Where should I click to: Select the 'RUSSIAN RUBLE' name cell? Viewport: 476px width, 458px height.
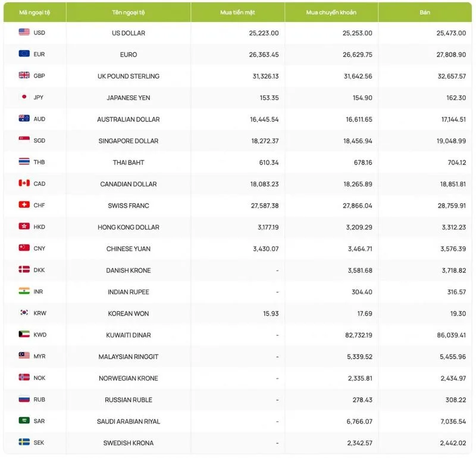click(129, 400)
